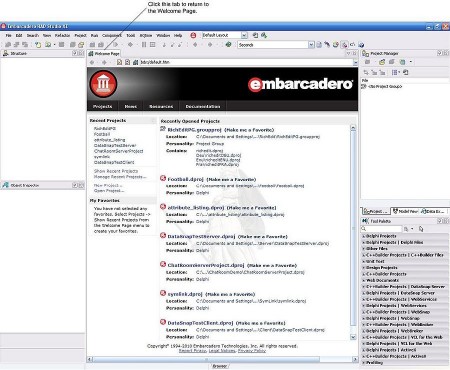Pin the Structure panel
Screen dimensions: 450x370
pos(75,53)
